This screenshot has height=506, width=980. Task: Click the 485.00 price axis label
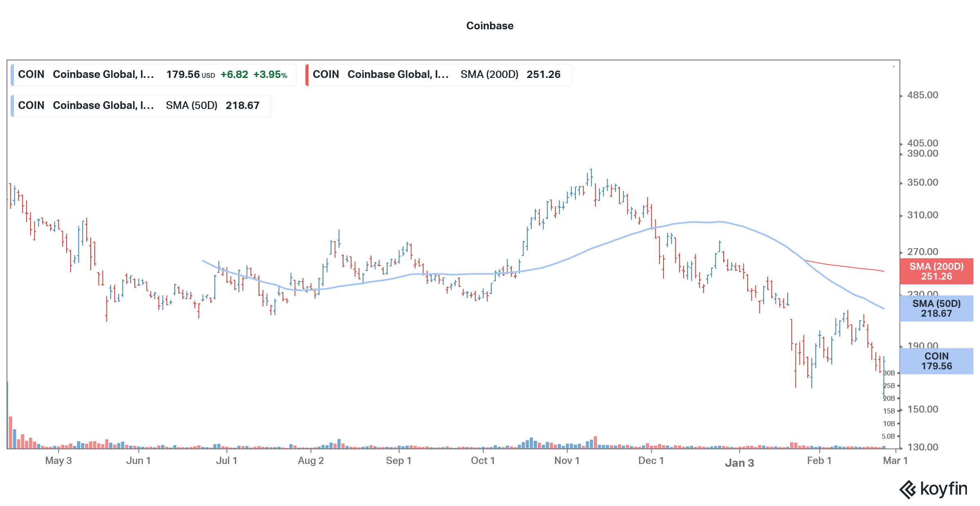922,95
